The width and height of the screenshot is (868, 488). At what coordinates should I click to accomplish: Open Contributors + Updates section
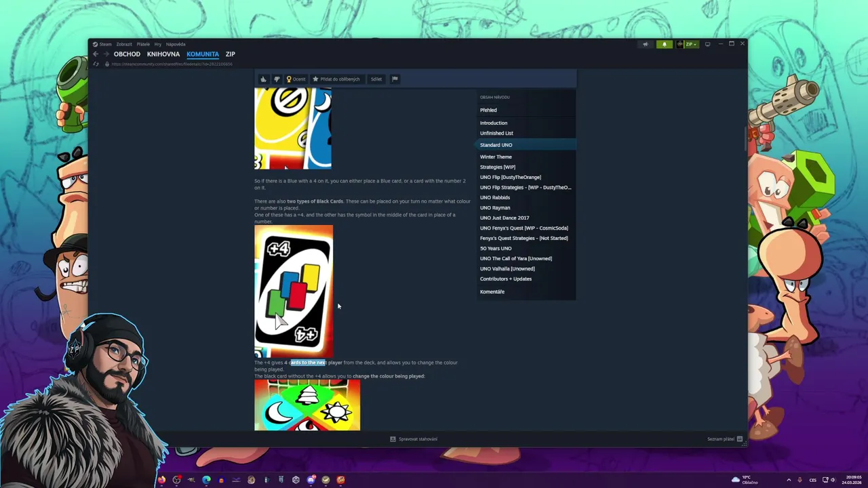pyautogui.click(x=506, y=279)
